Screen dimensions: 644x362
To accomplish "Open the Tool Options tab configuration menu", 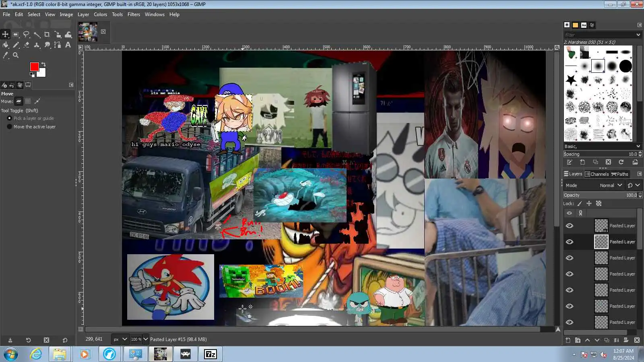I will pyautogui.click(x=71, y=85).
